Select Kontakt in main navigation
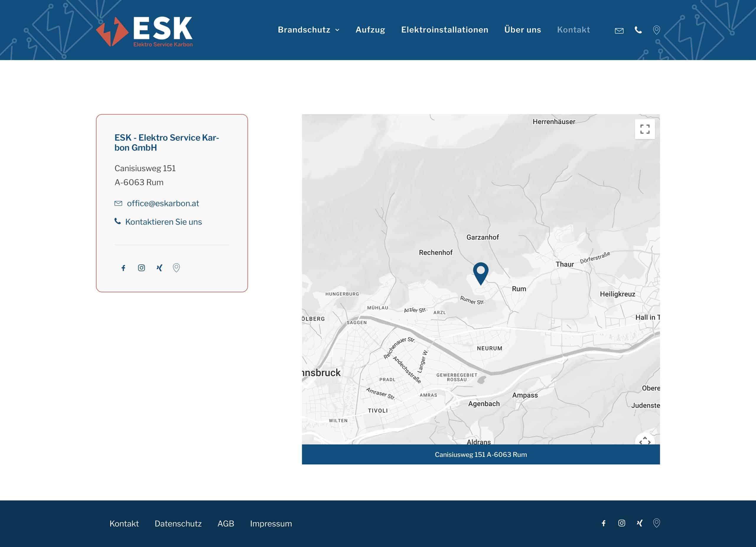 (573, 30)
